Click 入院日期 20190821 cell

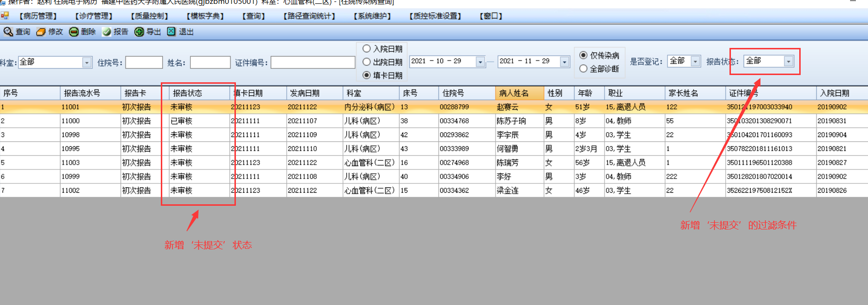pos(842,149)
